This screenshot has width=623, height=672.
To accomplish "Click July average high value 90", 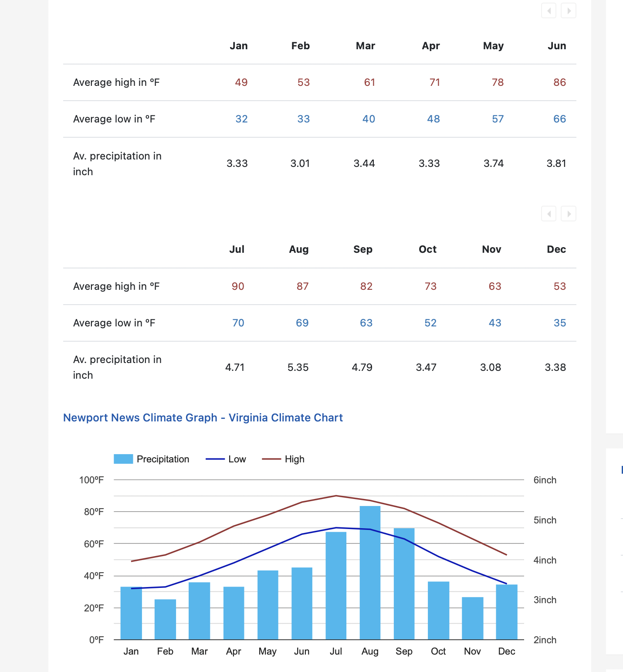I will 238,286.
